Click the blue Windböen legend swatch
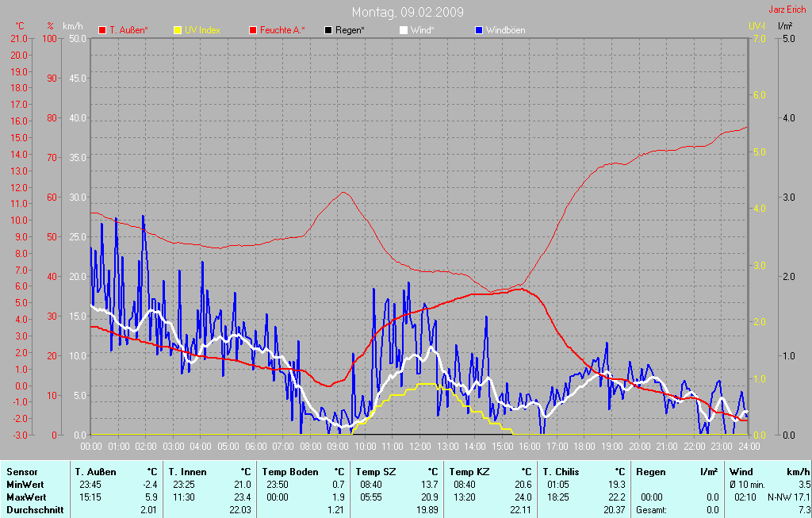 (479, 30)
